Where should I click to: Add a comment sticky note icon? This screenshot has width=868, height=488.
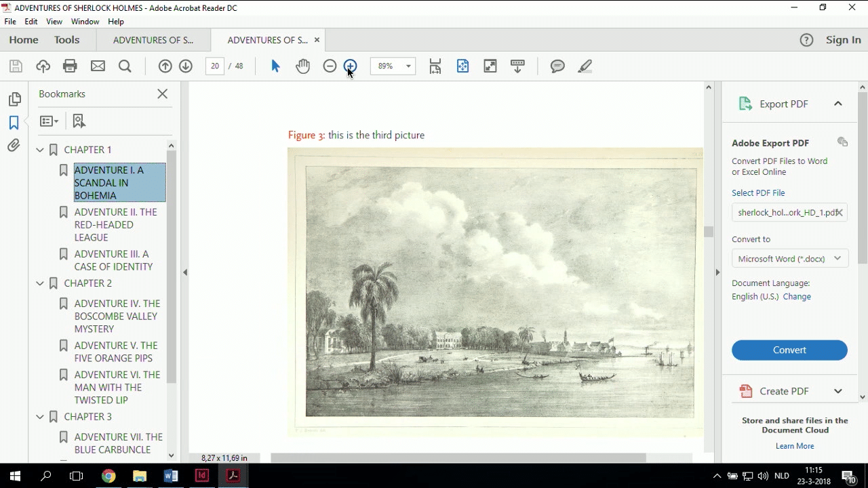click(557, 66)
